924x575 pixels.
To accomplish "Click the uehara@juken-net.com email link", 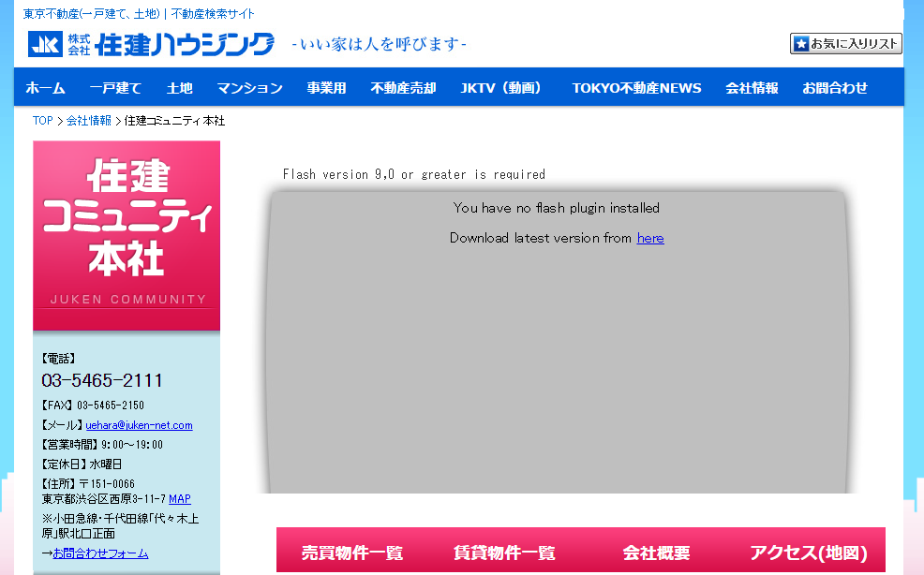I will [x=139, y=425].
